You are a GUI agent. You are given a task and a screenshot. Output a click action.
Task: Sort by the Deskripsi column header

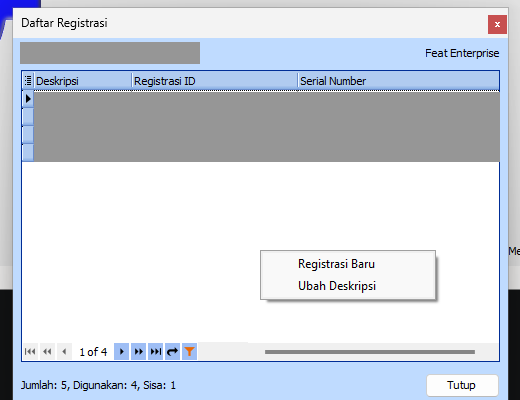coord(83,81)
